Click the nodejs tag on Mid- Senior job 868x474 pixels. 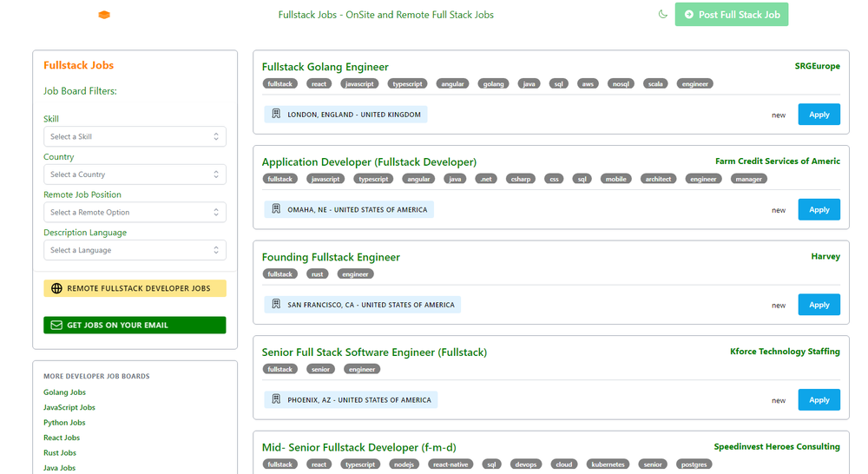pos(404,464)
